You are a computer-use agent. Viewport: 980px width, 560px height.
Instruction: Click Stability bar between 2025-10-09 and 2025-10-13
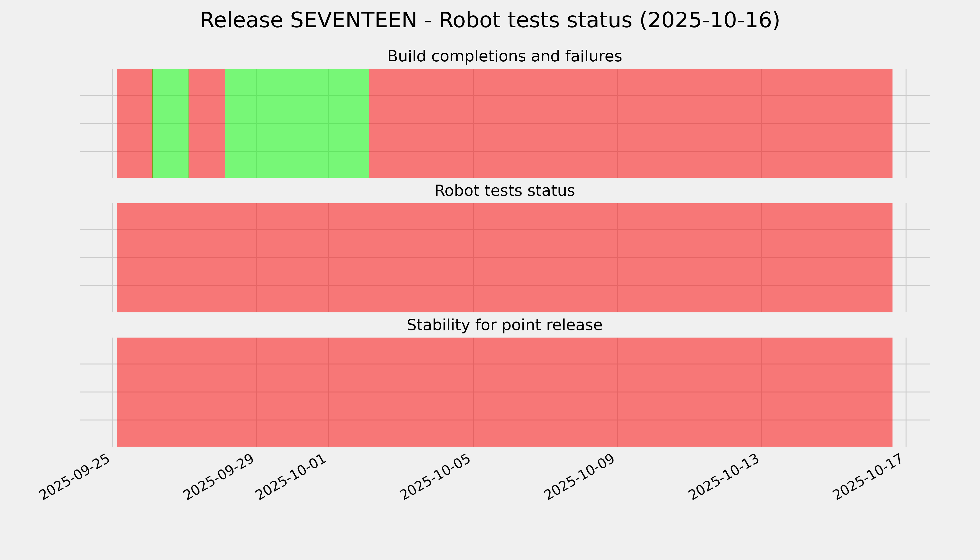point(689,392)
